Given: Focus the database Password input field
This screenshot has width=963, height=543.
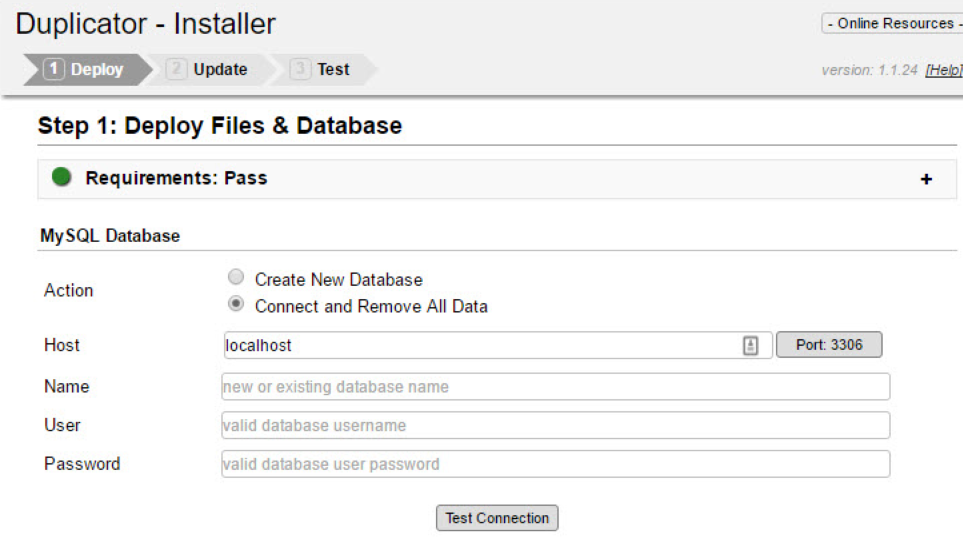Looking at the screenshot, I should (555, 464).
